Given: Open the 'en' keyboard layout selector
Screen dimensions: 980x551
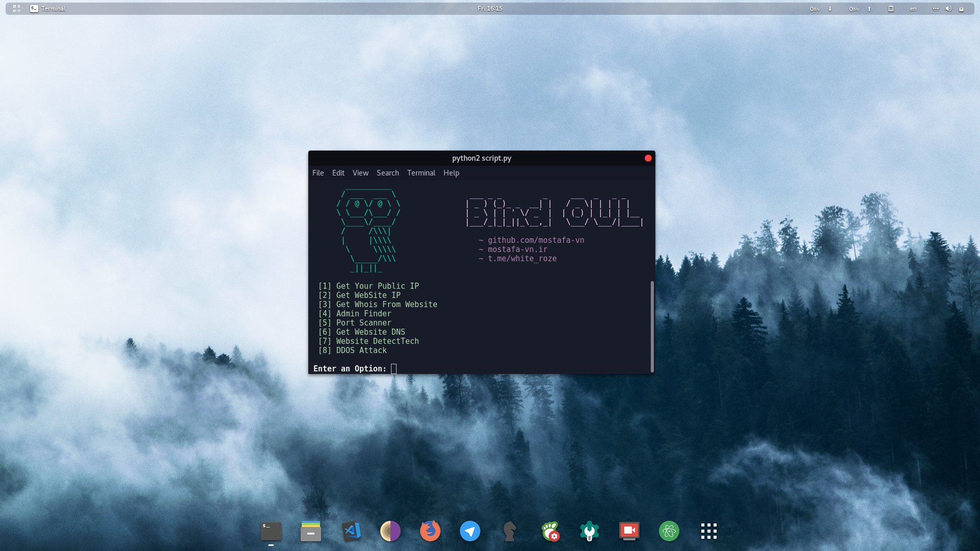Looking at the screenshot, I should 913,9.
